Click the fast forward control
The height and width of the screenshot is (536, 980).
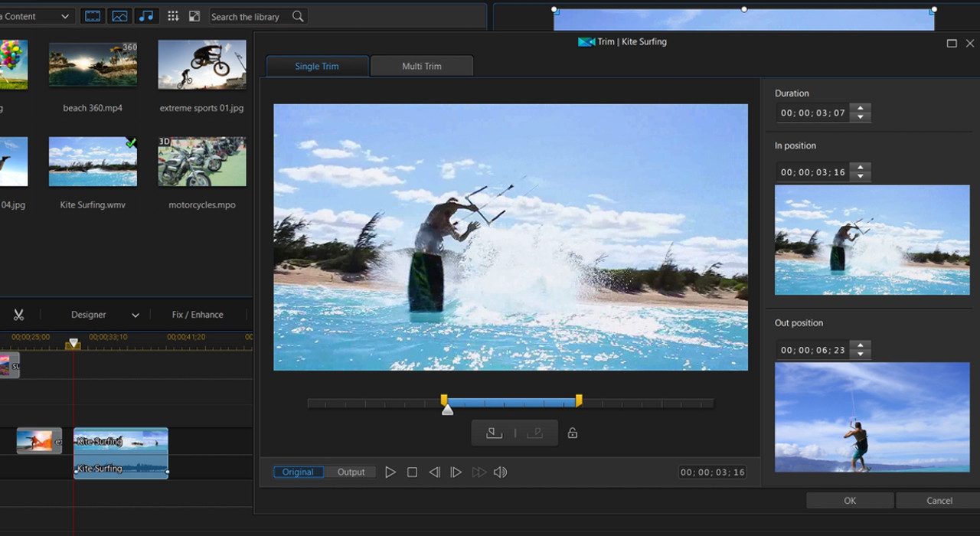[479, 472]
